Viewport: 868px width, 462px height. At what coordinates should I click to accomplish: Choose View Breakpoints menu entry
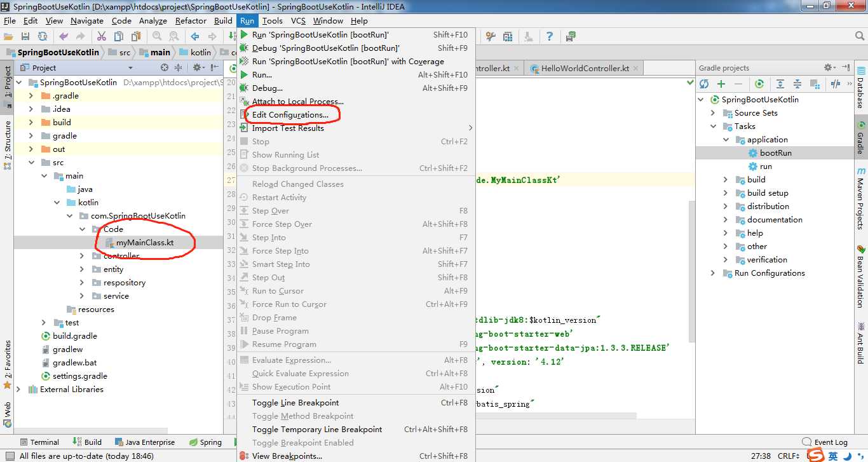pos(356,456)
